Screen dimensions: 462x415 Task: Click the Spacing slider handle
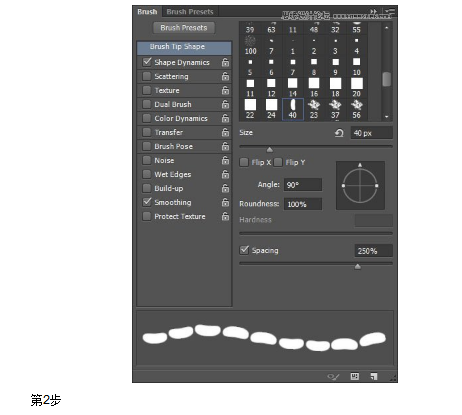(x=358, y=266)
